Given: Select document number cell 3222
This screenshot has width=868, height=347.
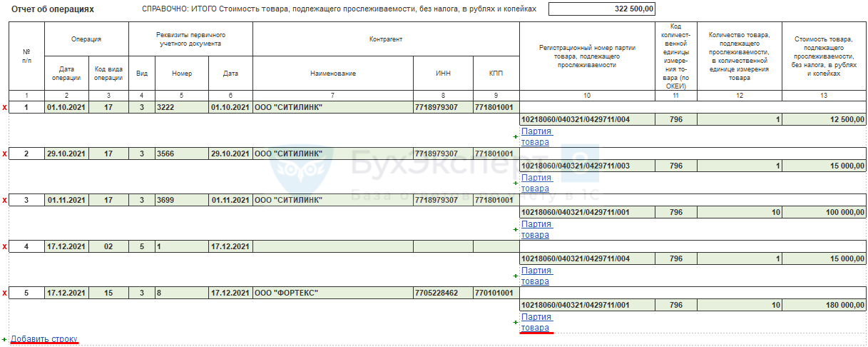Looking at the screenshot, I should [182, 107].
